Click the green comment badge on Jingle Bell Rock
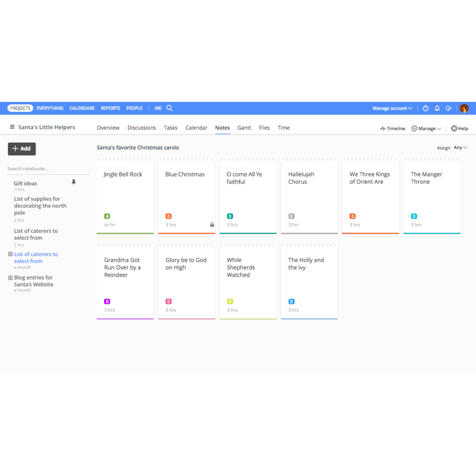The width and height of the screenshot is (476, 476). click(x=107, y=216)
